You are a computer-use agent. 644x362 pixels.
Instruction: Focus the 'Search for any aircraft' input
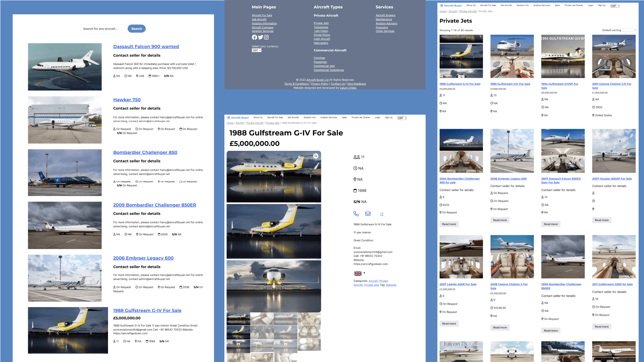(x=104, y=29)
